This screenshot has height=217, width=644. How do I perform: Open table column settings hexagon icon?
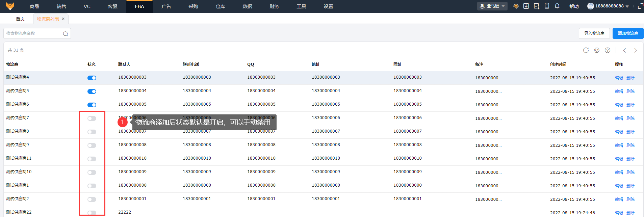pos(597,50)
